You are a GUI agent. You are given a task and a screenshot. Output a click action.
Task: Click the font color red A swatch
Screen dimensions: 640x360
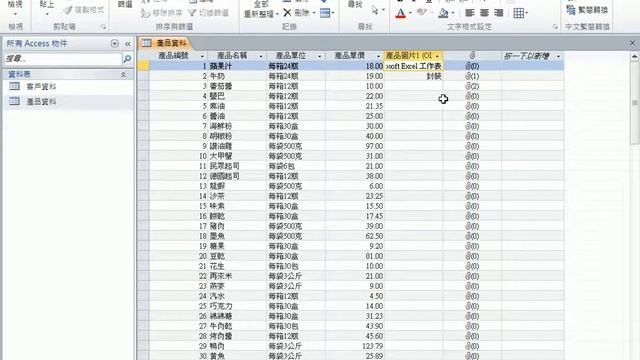point(401,13)
